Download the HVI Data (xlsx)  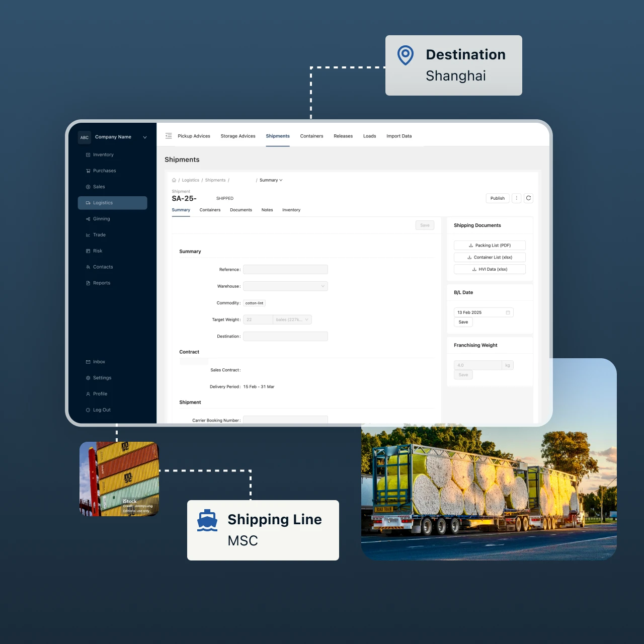(x=490, y=269)
